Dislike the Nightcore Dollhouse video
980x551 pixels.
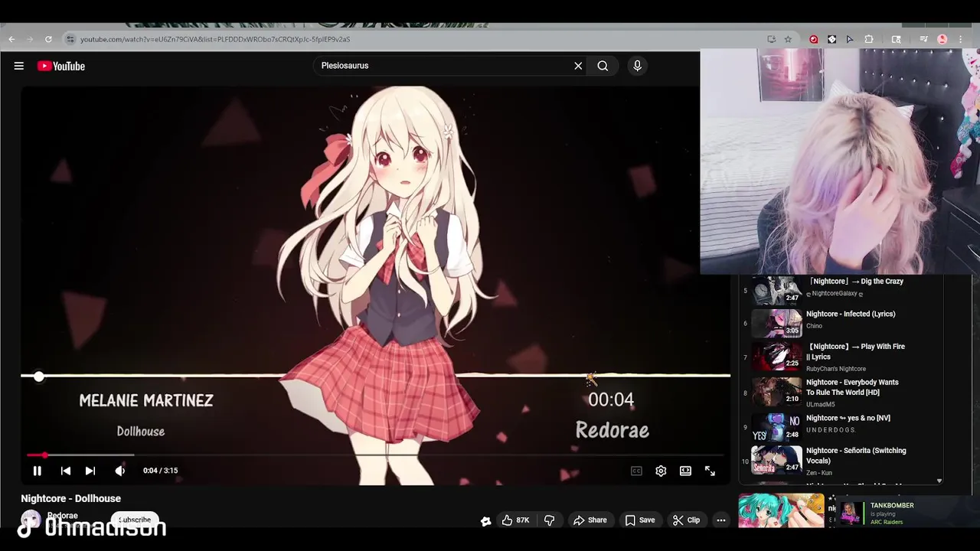[x=549, y=520]
